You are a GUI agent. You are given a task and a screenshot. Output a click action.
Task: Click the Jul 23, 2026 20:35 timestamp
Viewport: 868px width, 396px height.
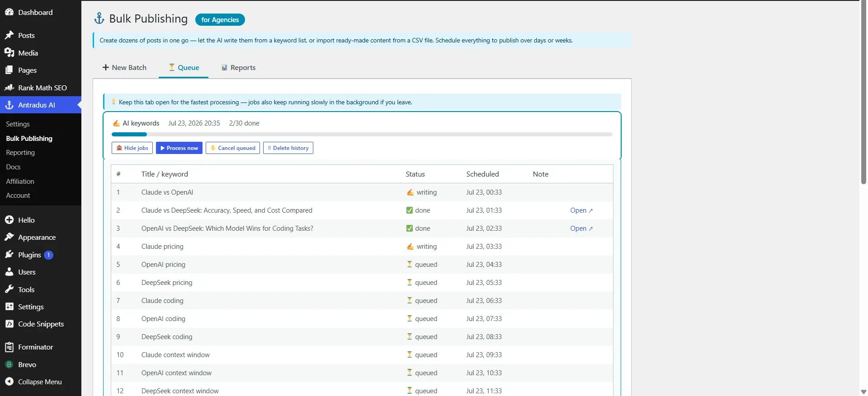194,123
